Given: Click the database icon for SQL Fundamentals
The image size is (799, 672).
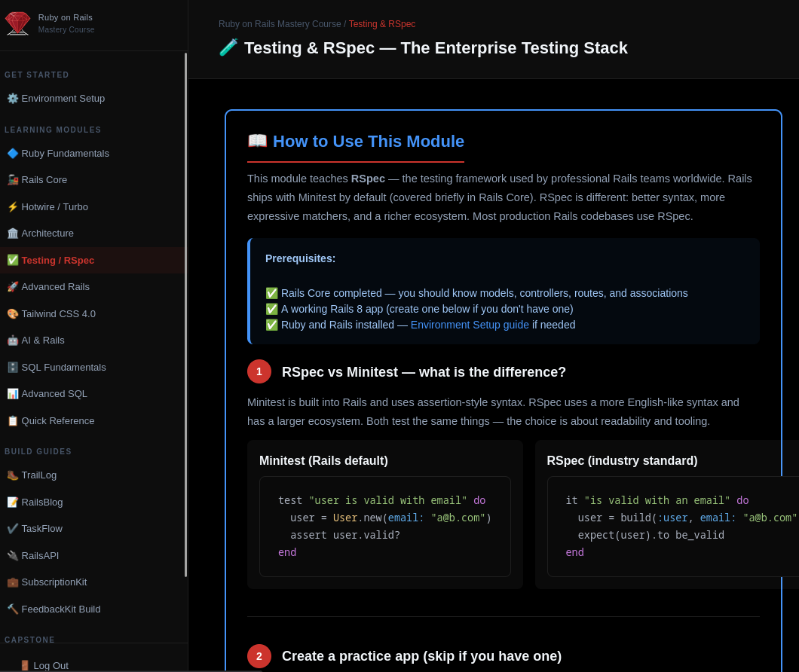Looking at the screenshot, I should click(13, 368).
